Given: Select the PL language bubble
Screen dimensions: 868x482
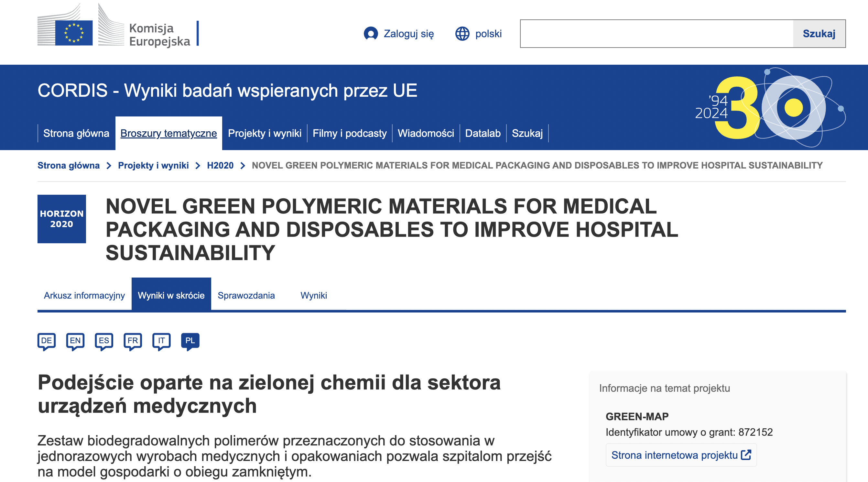Looking at the screenshot, I should 190,342.
